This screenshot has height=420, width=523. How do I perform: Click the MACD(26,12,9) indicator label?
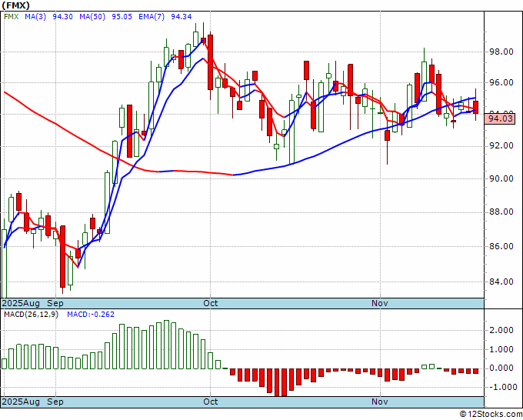(31, 315)
